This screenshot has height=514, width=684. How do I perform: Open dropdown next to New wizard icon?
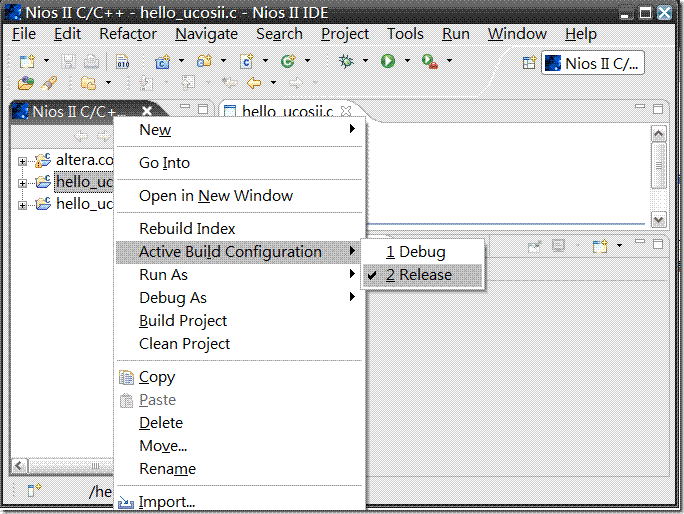46,61
